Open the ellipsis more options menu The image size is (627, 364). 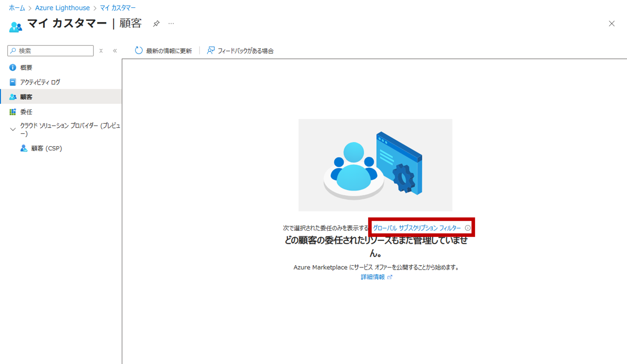point(171,24)
